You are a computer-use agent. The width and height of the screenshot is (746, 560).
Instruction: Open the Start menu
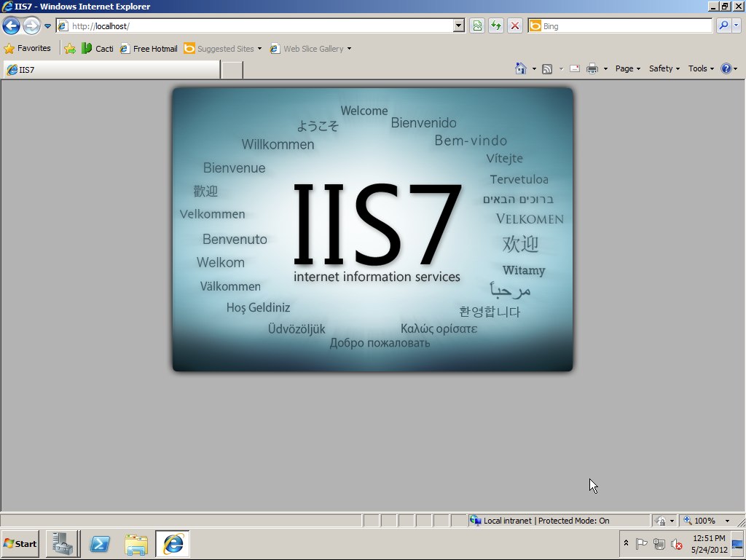[x=20, y=544]
